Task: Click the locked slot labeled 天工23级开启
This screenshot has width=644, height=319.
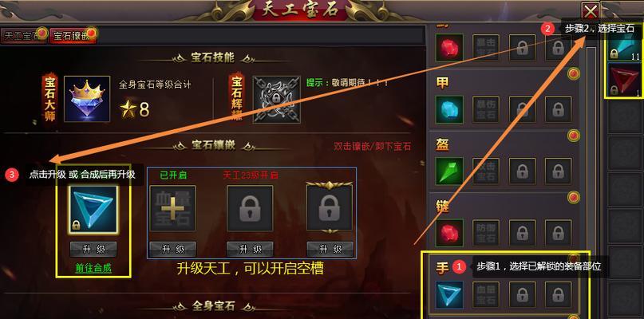Action: click(x=250, y=209)
